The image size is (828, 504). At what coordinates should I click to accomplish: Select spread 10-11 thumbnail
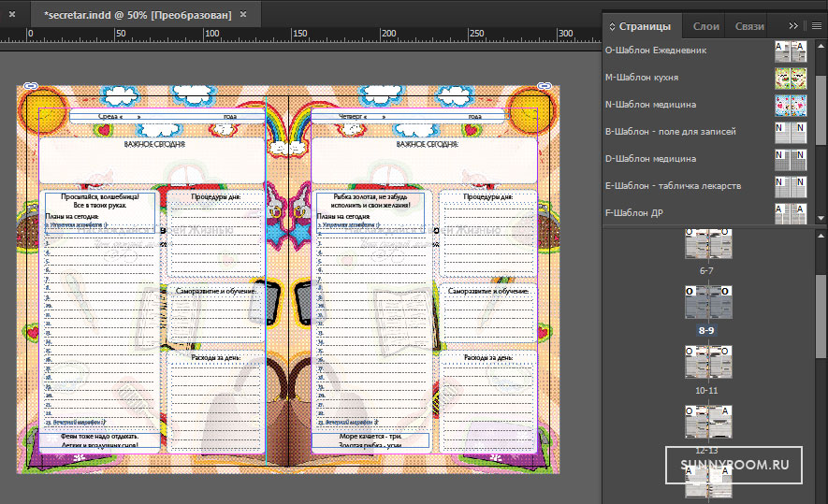(x=708, y=362)
